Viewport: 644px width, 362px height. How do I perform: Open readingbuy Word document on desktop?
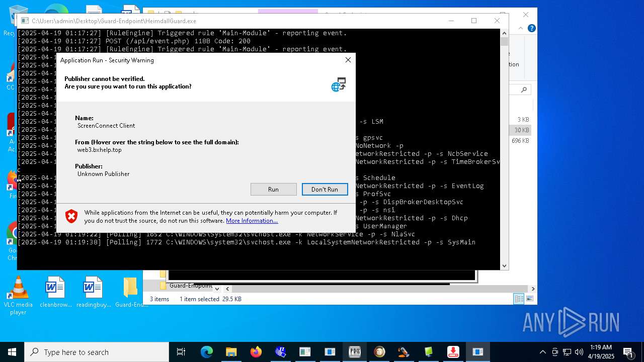(93, 292)
